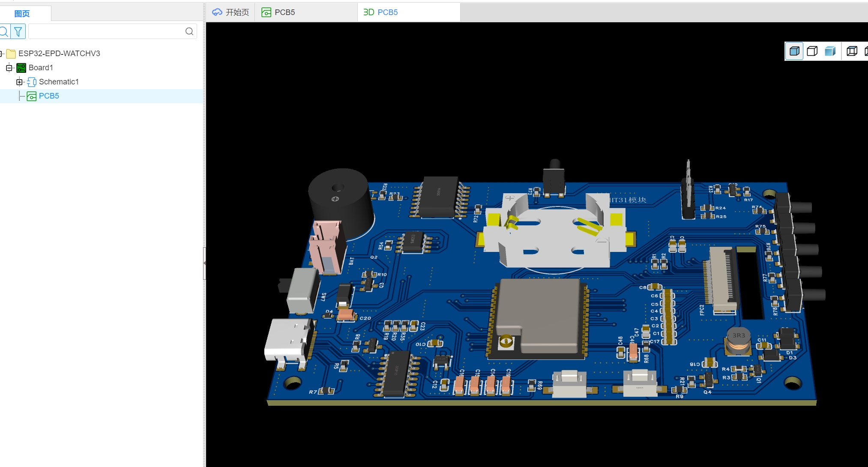
Task: Select PCB5 in the project tree
Action: click(x=49, y=96)
